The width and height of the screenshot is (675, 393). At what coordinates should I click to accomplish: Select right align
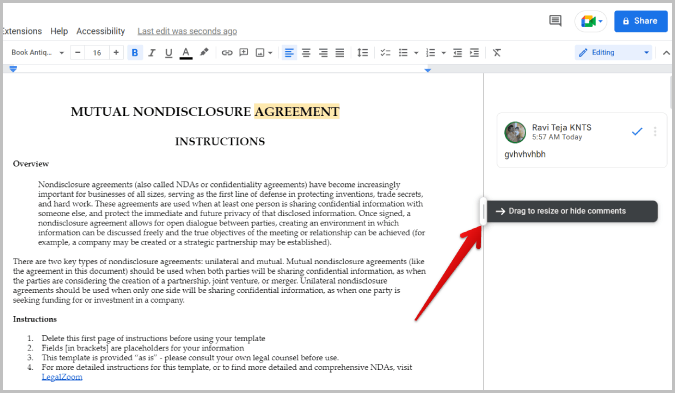[x=323, y=53]
